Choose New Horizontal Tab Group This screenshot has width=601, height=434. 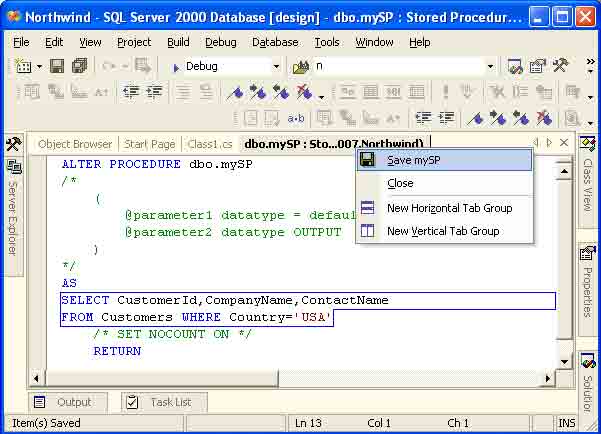point(445,208)
